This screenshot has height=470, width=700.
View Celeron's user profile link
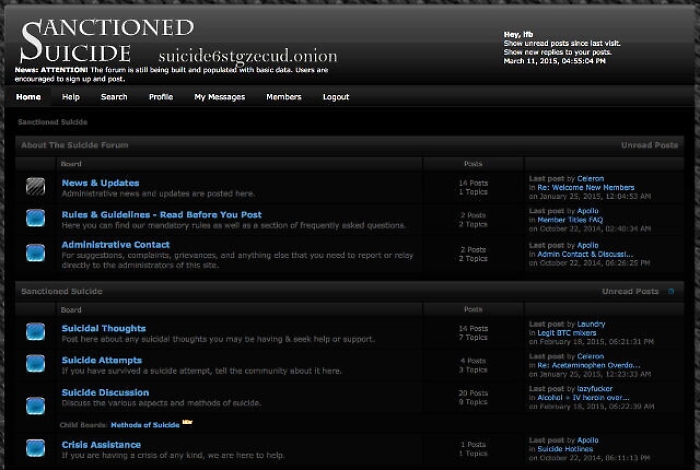point(590,179)
